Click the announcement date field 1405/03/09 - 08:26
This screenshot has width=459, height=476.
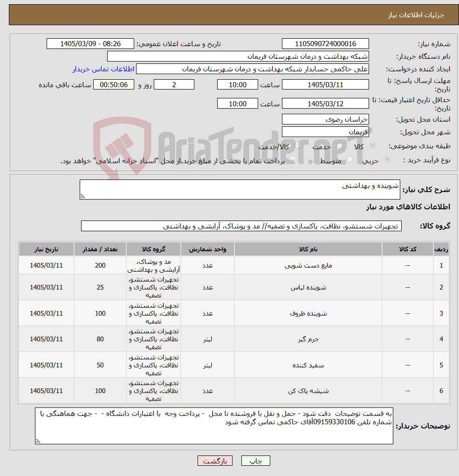coord(90,44)
